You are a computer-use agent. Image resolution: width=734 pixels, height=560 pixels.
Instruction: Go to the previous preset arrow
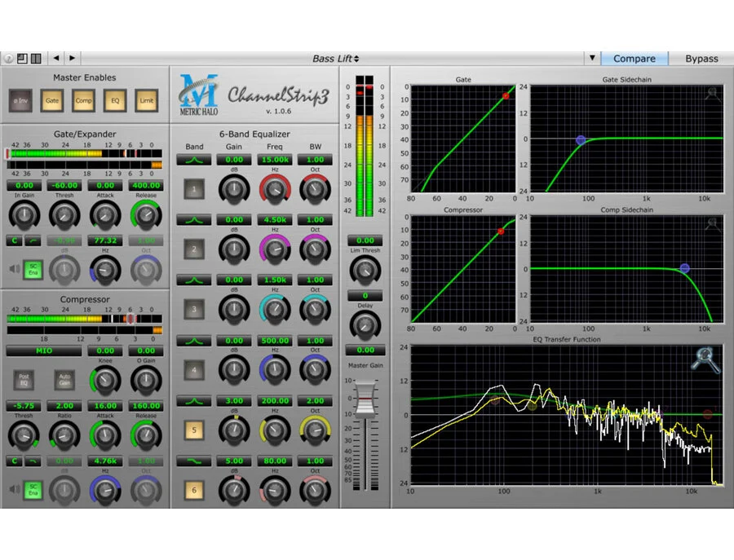tap(56, 58)
